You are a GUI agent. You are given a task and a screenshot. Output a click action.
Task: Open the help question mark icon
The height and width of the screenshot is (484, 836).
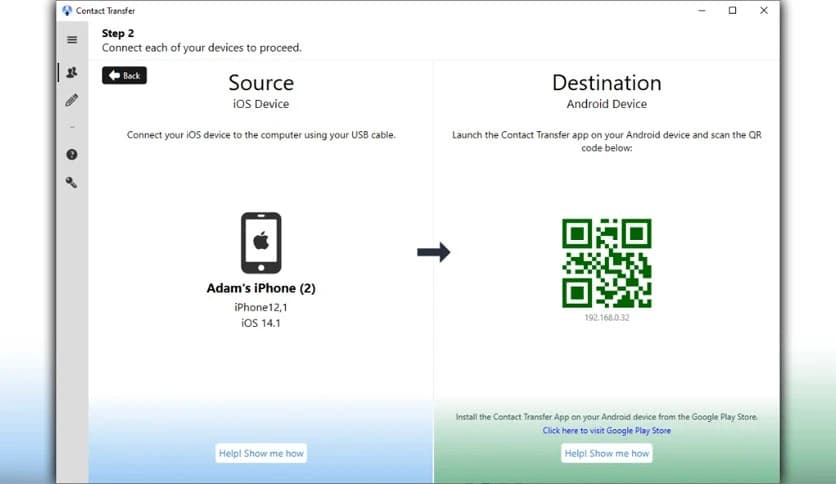tap(72, 155)
